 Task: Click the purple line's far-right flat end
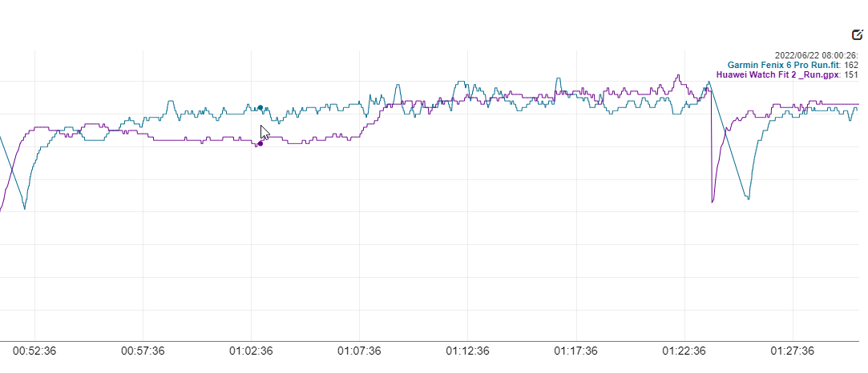point(854,104)
